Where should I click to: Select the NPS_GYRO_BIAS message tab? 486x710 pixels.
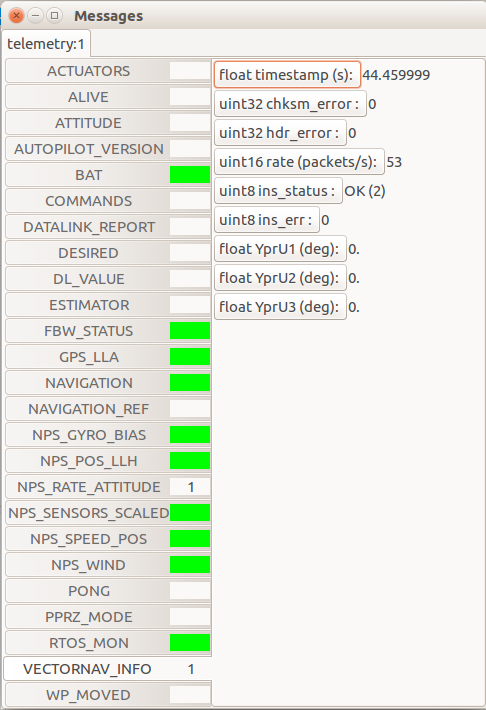point(108,435)
